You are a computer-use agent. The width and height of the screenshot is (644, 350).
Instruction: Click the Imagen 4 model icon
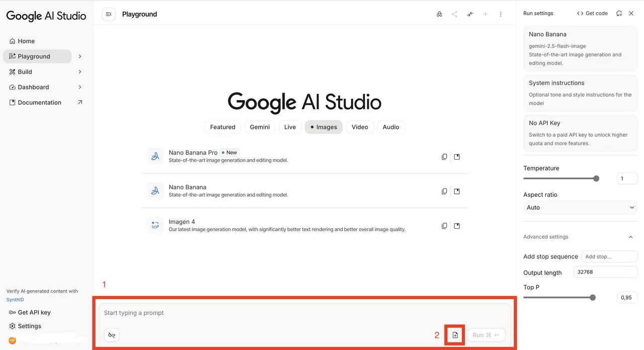[x=155, y=225]
